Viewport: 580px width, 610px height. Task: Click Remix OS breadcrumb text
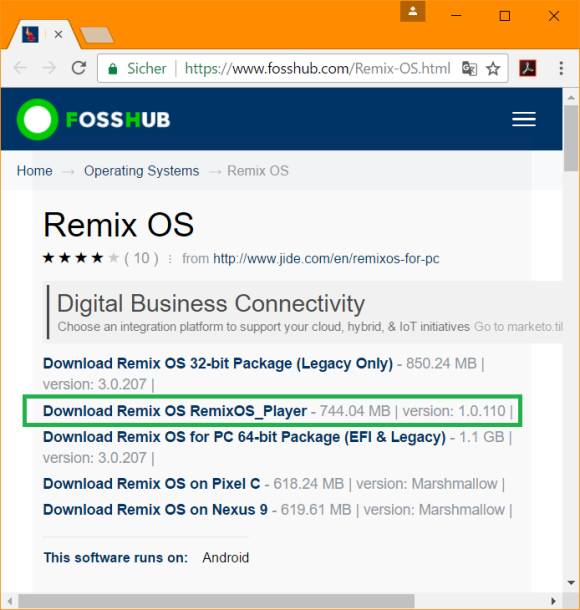pyautogui.click(x=258, y=171)
